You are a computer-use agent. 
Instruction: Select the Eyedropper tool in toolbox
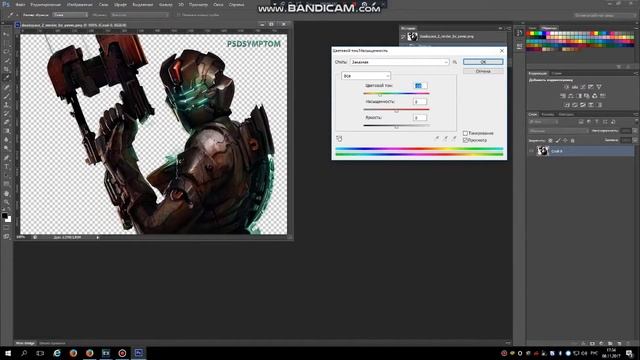click(6, 78)
